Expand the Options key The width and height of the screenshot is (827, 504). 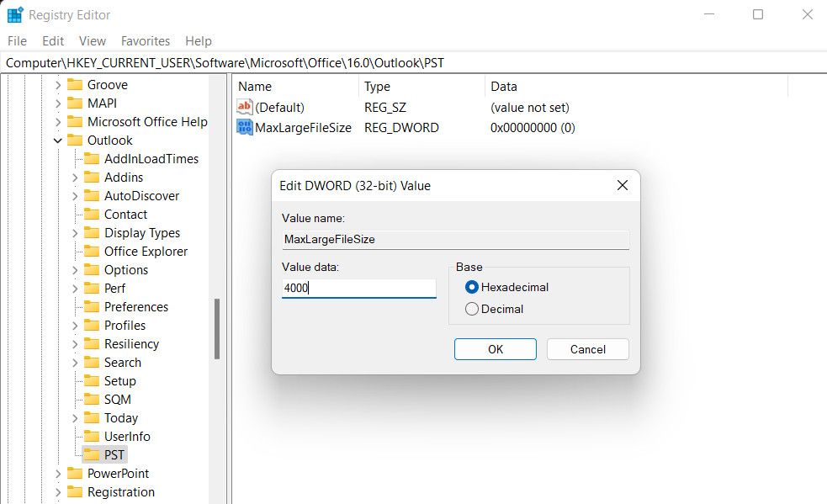[x=75, y=270]
